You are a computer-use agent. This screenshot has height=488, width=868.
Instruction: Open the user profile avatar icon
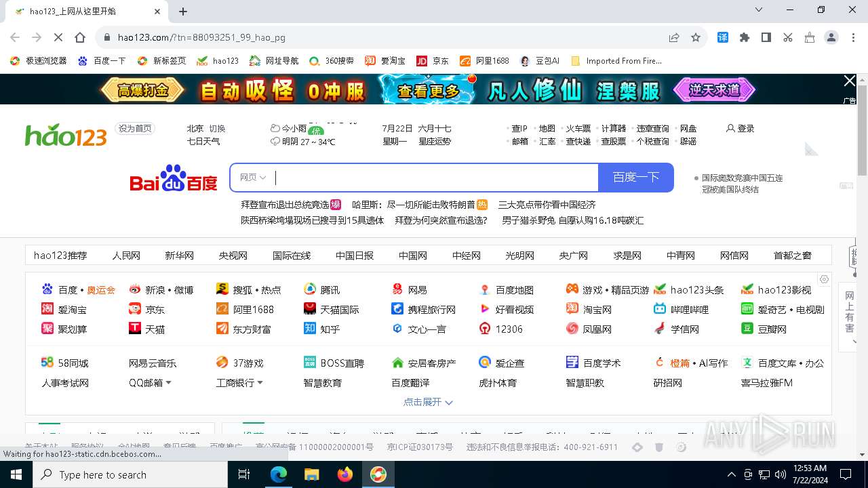click(x=831, y=38)
